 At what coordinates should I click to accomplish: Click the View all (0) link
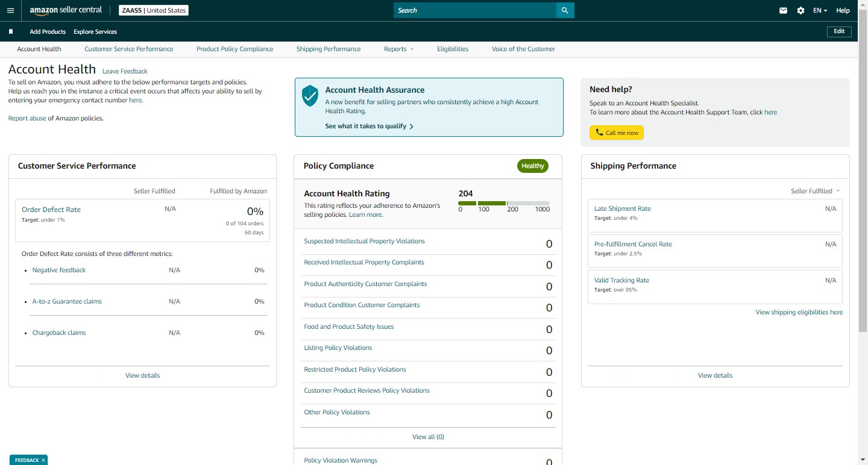(428, 437)
